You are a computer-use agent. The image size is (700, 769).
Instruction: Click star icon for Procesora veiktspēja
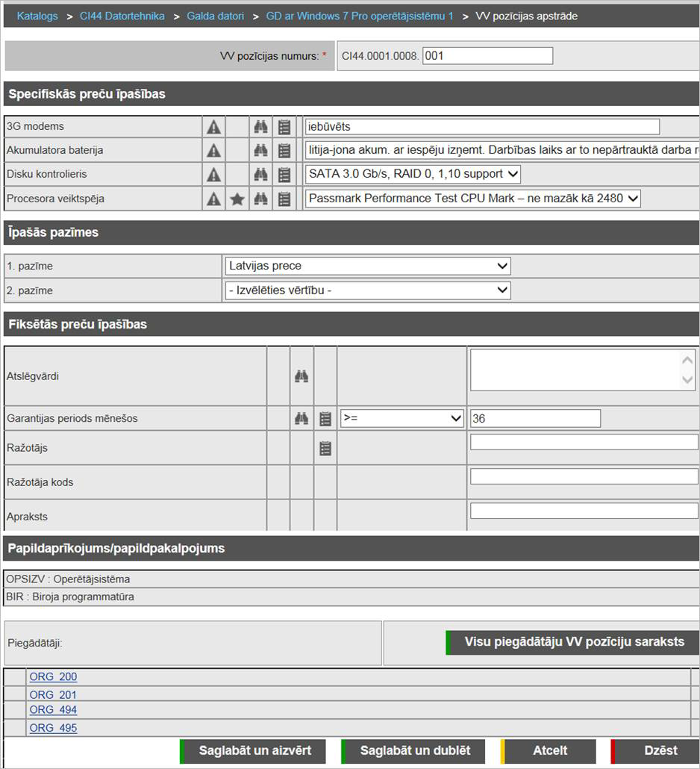click(237, 199)
